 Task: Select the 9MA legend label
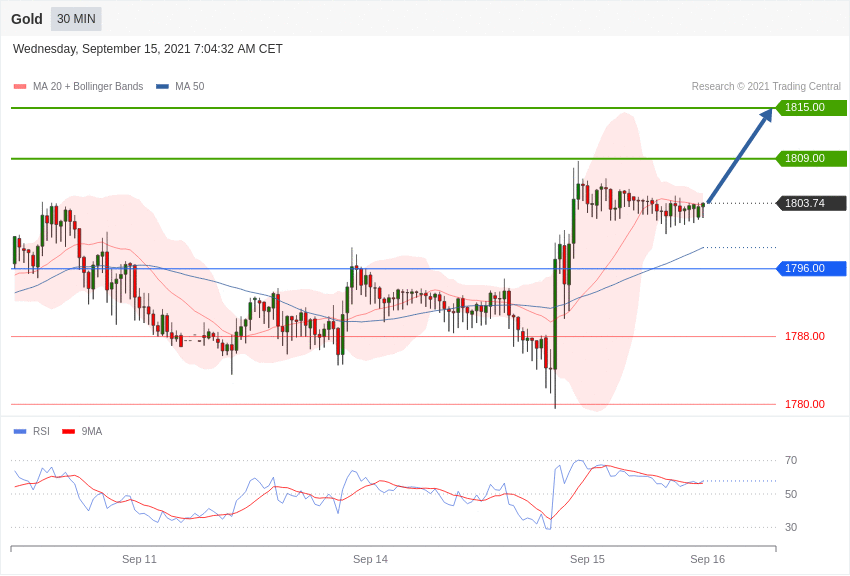pos(92,432)
